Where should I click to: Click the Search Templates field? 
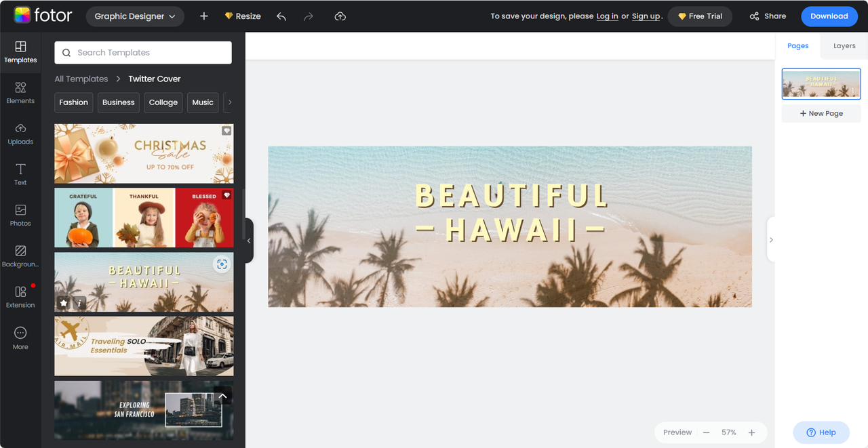coord(143,53)
